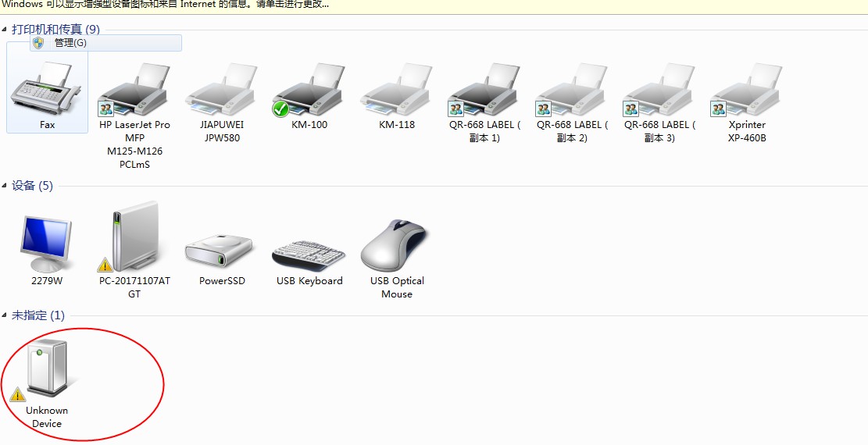The width and height of the screenshot is (868, 445).
Task: Select the USB Keyboard icon
Action: pos(309,255)
